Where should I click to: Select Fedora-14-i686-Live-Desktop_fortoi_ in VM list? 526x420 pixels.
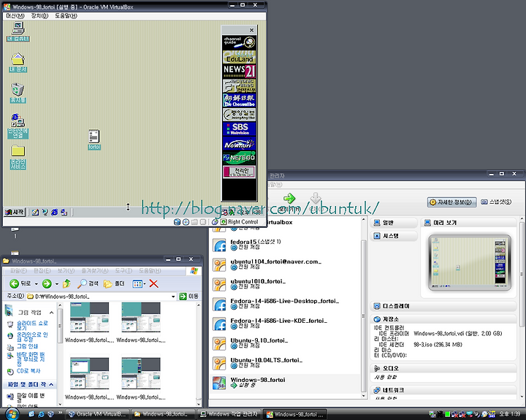click(285, 305)
